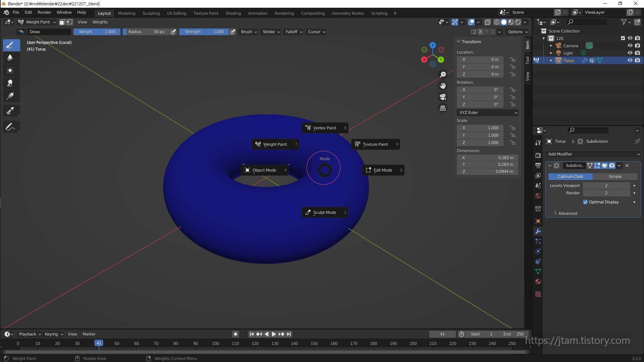Viewport: 644px width, 362px height.
Task: Open the Modifier properties wrench tab
Action: 538,231
